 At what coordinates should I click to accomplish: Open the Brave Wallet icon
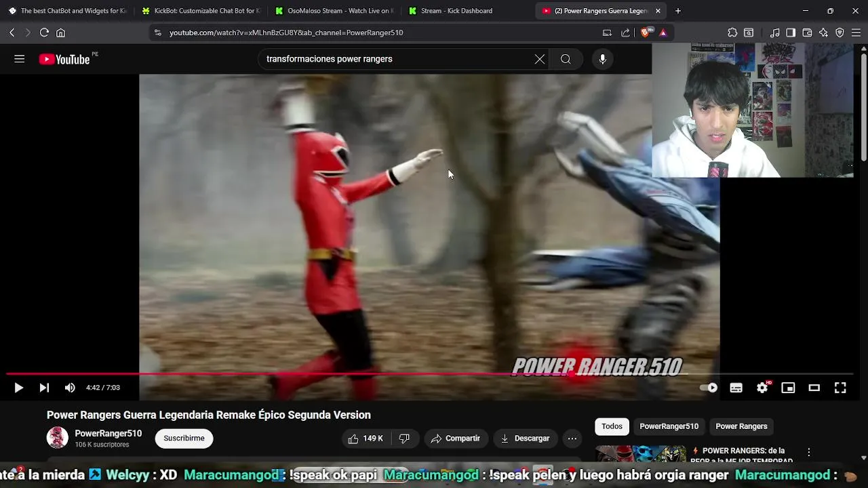(807, 33)
